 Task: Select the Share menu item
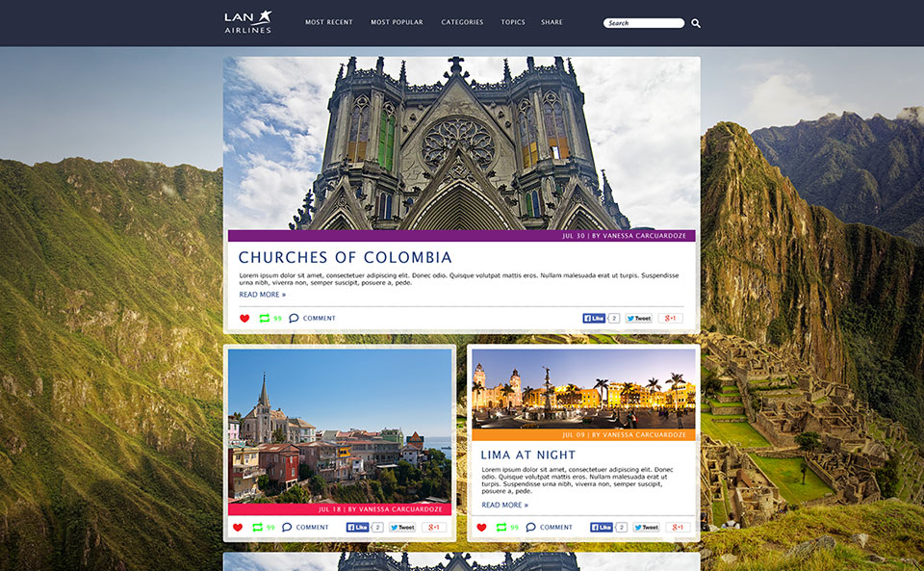[x=552, y=22]
